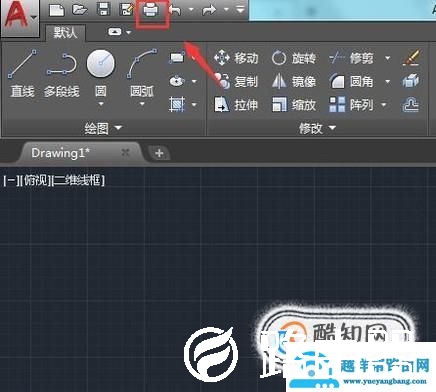Image resolution: width=436 pixels, height=392 pixels.
Task: Expand the 修改 panel title
Action: (317, 128)
